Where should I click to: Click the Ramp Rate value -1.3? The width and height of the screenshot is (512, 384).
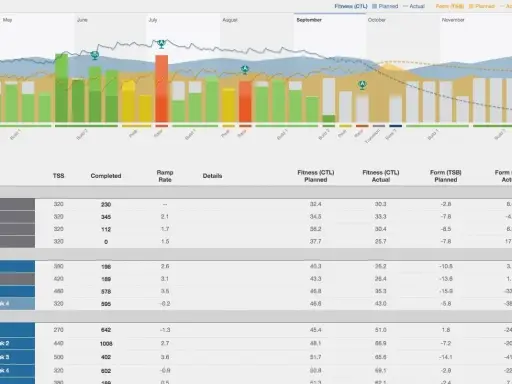tap(165, 330)
